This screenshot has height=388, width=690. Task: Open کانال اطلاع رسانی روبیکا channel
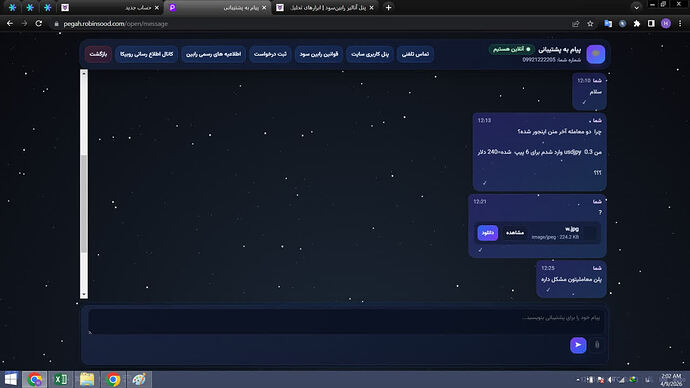coord(147,54)
